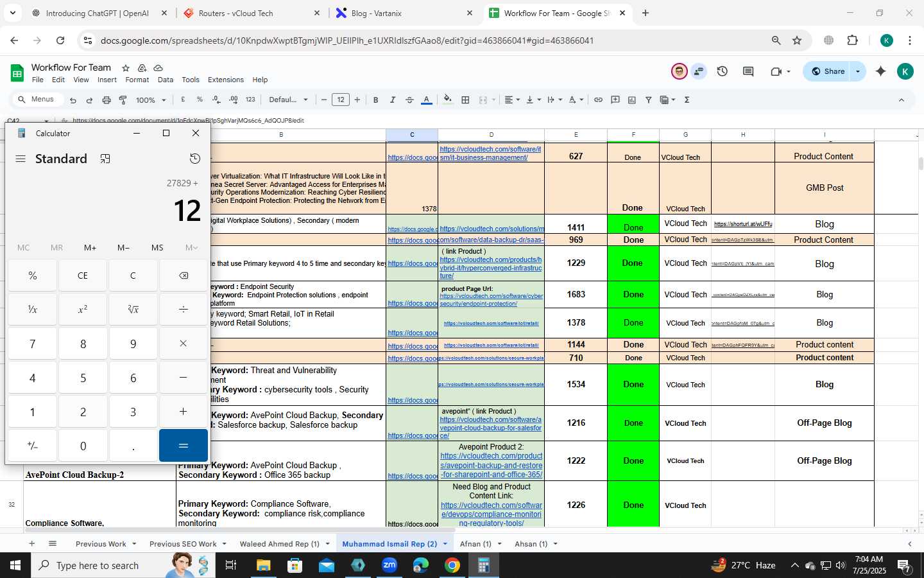Switch to Routers - vCloud Tech browser tab
The height and width of the screenshot is (578, 924).
click(251, 13)
